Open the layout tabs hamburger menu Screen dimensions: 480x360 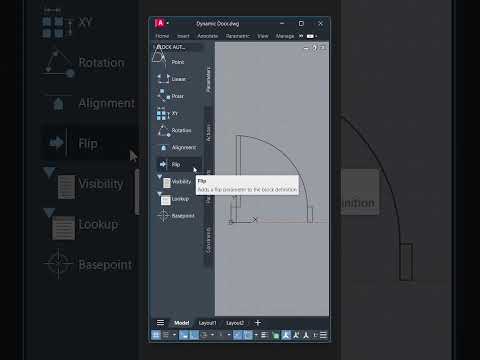(160, 323)
